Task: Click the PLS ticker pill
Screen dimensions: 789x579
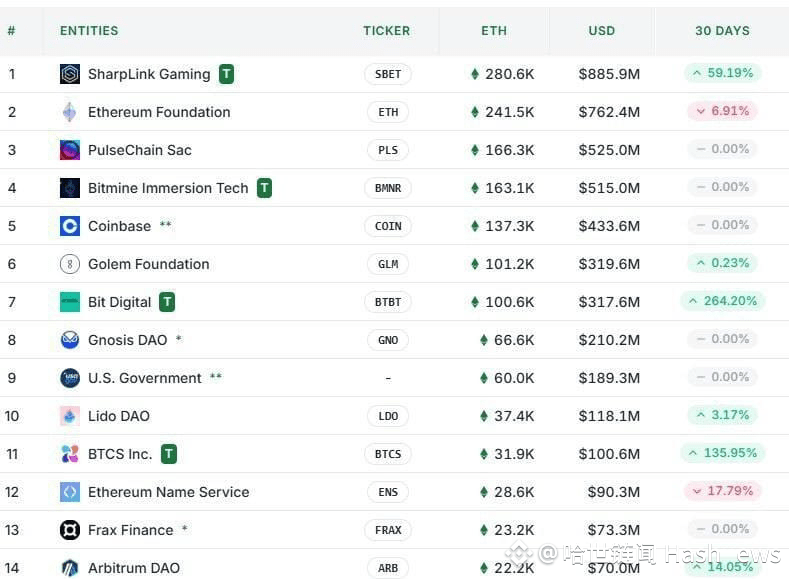Action: [388, 150]
